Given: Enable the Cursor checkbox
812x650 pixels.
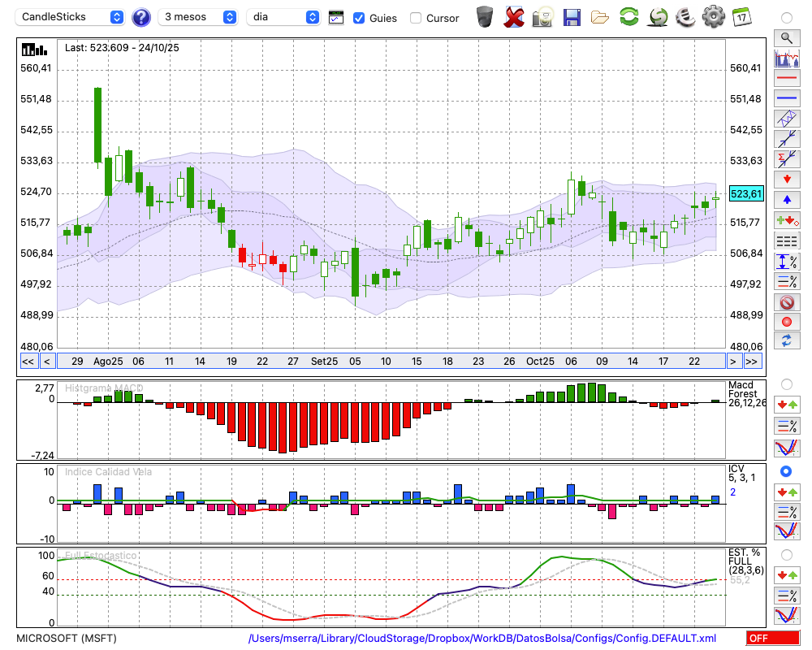Looking at the screenshot, I should point(416,17).
